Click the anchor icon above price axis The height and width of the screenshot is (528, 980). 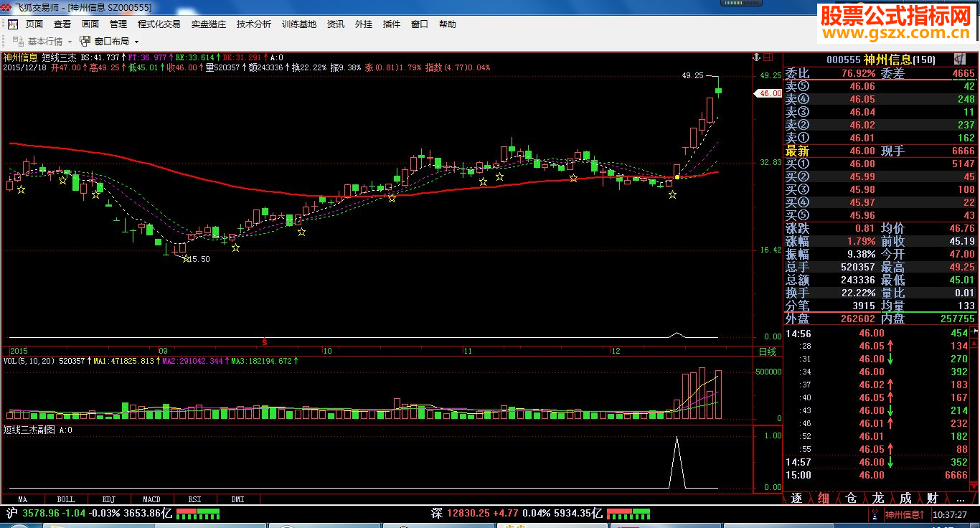coord(755,57)
